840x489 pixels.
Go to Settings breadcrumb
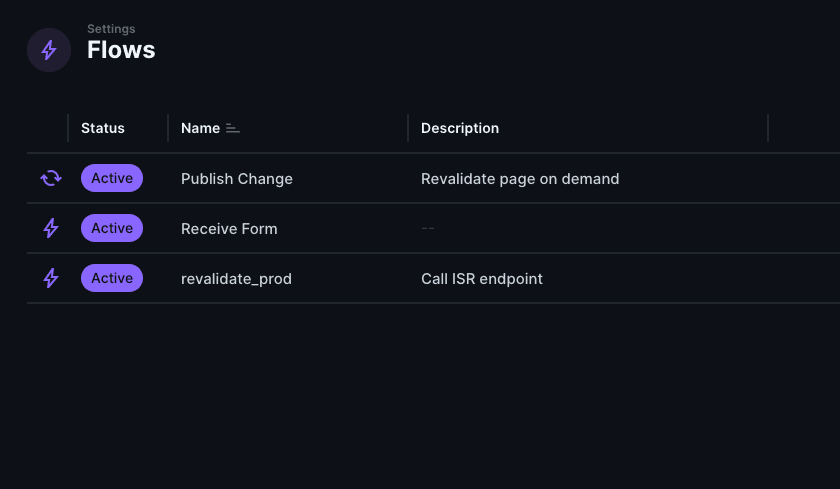[x=111, y=29]
